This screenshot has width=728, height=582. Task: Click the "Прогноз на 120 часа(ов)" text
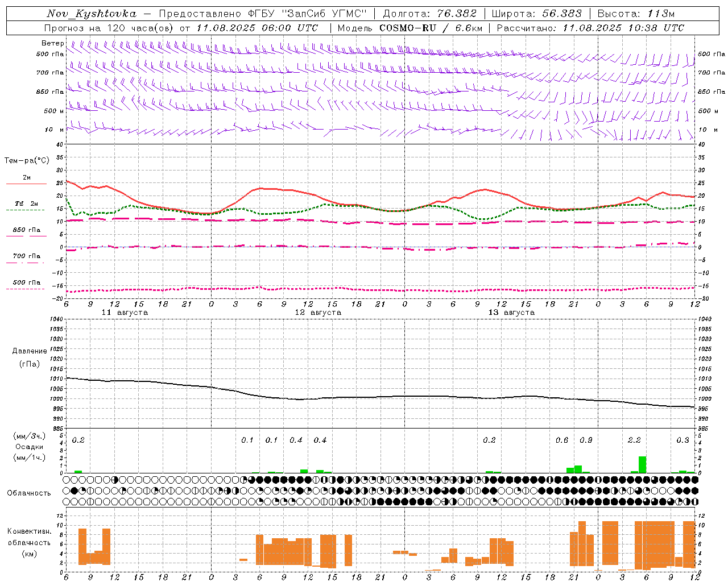coord(109,28)
